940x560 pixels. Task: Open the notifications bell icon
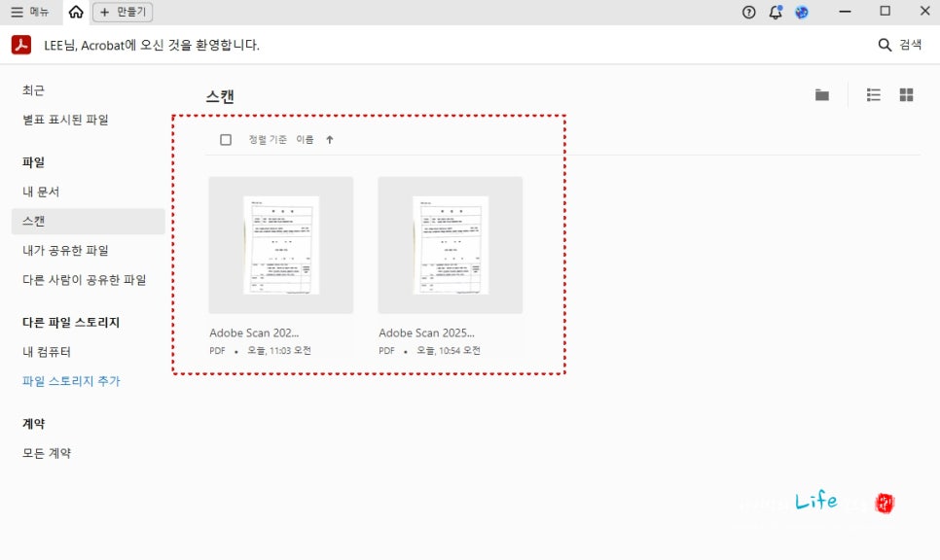pyautogui.click(x=776, y=12)
